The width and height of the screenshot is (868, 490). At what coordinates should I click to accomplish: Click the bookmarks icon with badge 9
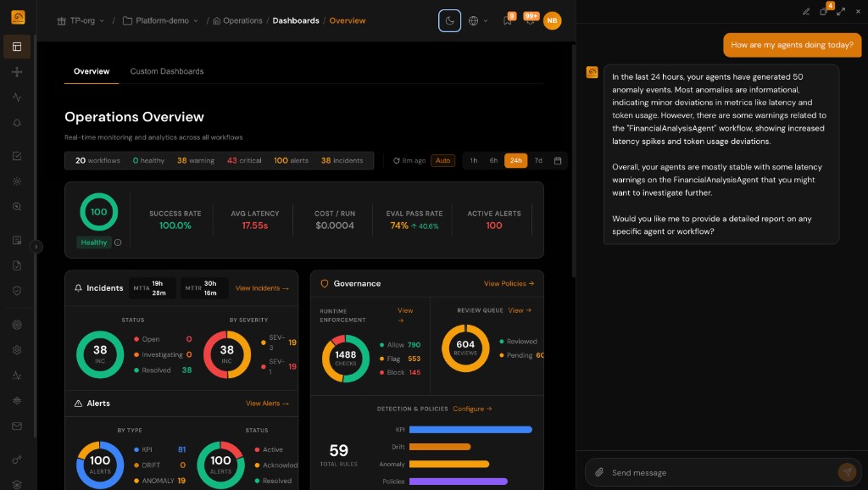point(507,21)
